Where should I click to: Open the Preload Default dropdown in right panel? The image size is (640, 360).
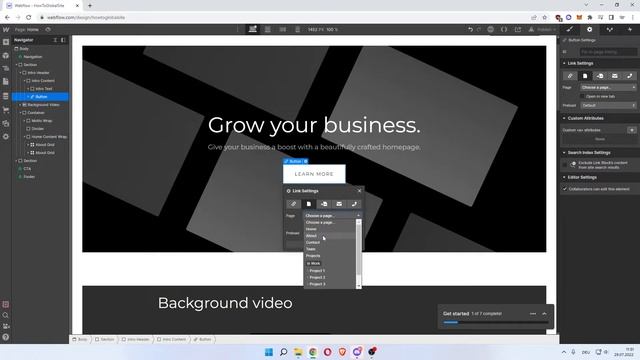(x=608, y=105)
